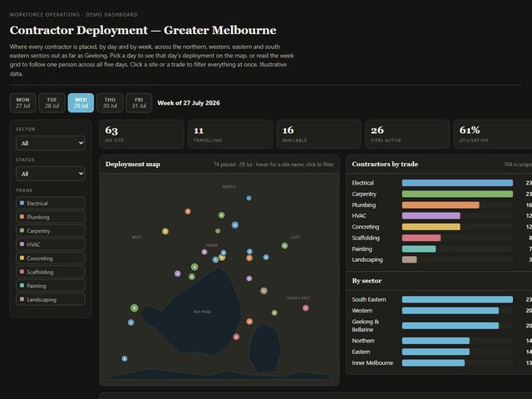Viewport: 532px width, 399px height.
Task: Open the Sector dropdown
Action: (x=51, y=143)
